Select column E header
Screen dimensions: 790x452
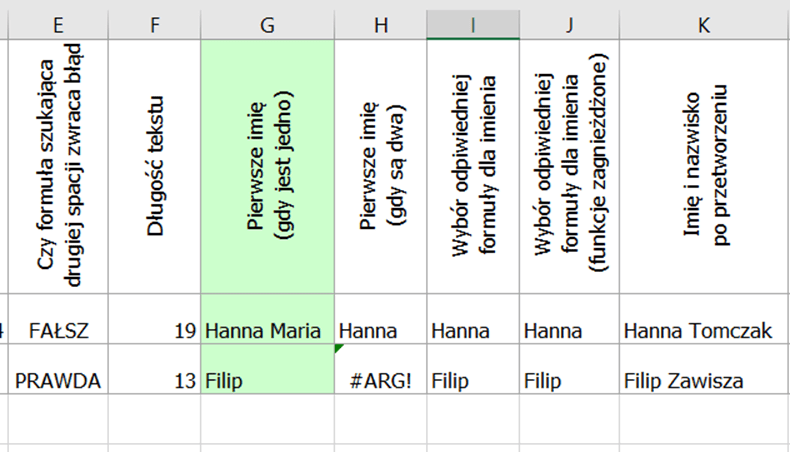pyautogui.click(x=58, y=26)
